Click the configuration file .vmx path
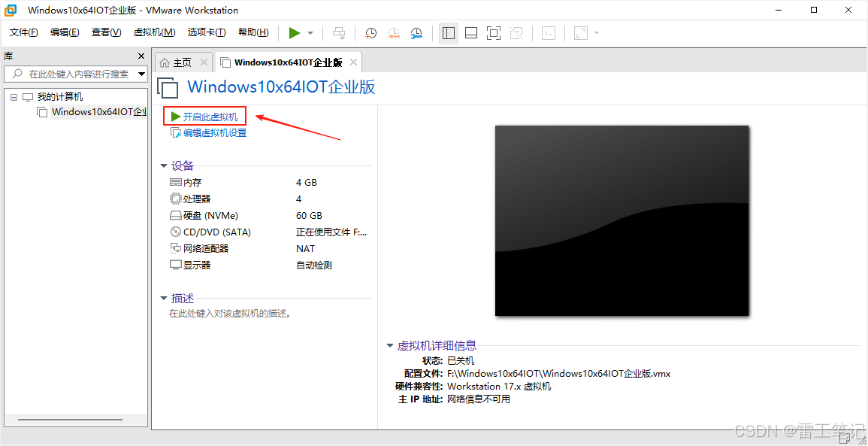Screen dimensions: 868x446 (x=558, y=373)
